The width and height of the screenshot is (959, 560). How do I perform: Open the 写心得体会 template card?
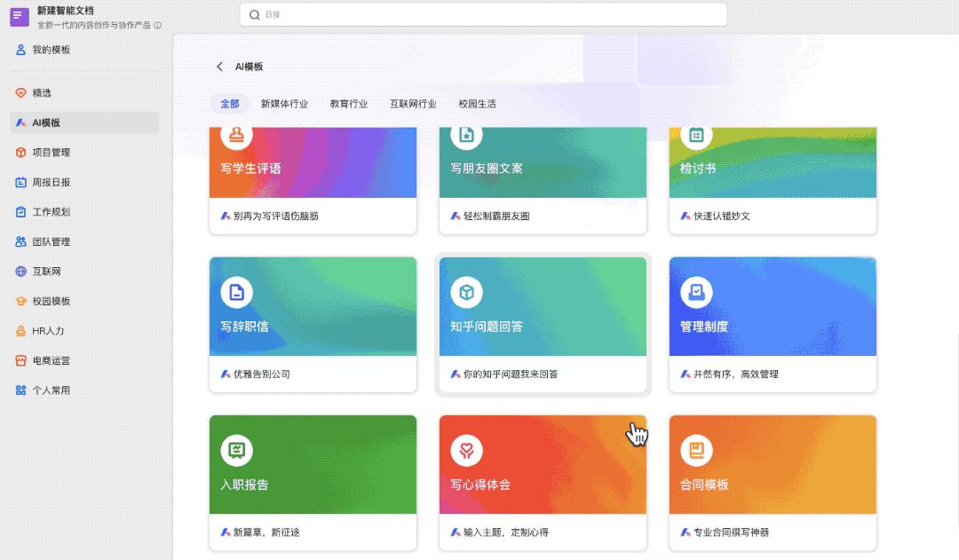(x=543, y=483)
